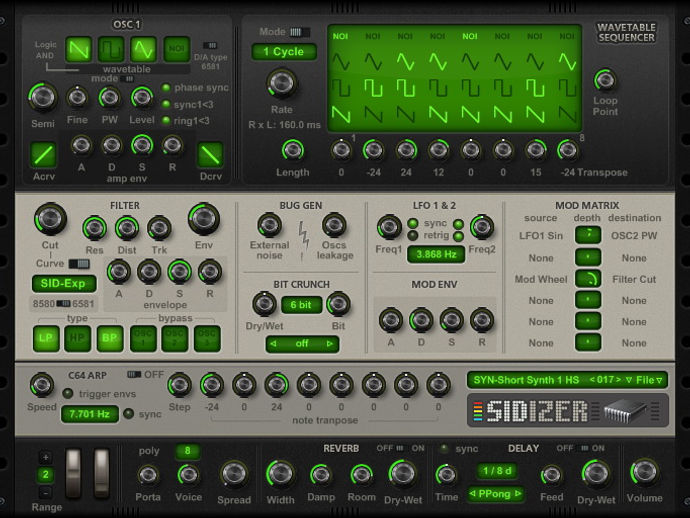Viewport: 690px width, 518px height.
Task: Toggle the delay sync LED
Action: [x=444, y=448]
